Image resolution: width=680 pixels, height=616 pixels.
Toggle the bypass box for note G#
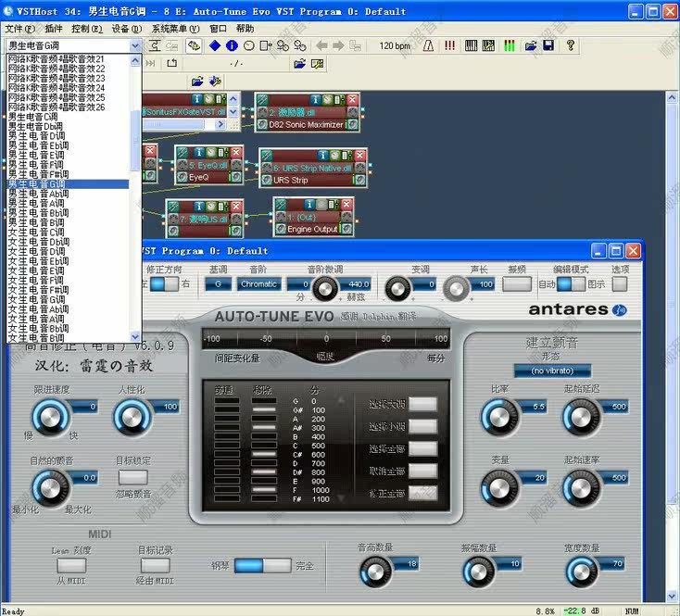pyautogui.click(x=227, y=409)
